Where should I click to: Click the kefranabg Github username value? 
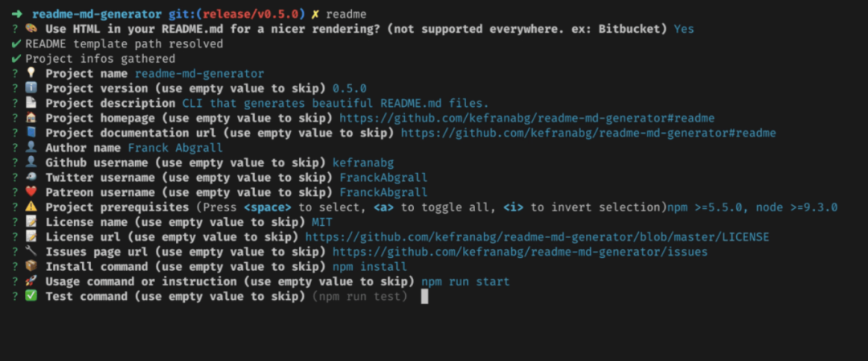coord(363,162)
